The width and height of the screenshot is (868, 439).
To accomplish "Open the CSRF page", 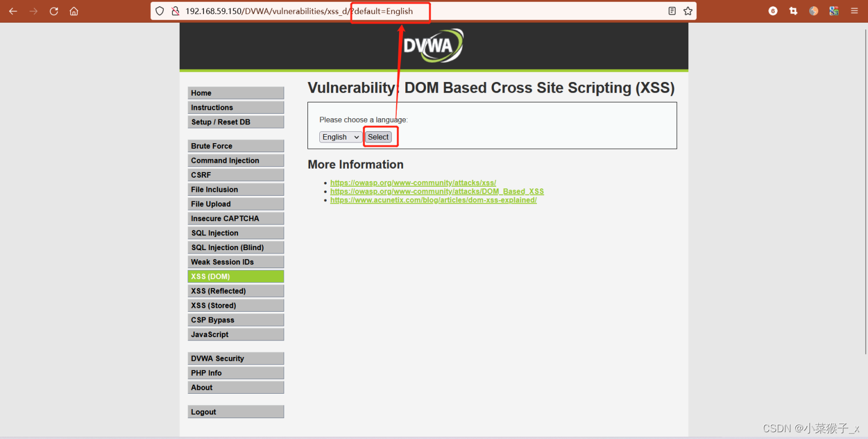I will click(236, 175).
